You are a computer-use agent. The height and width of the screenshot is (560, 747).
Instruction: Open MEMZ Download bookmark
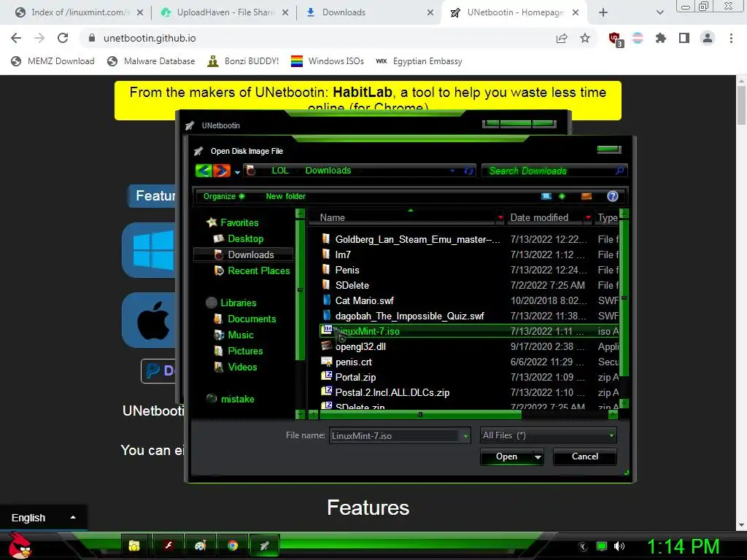53,61
